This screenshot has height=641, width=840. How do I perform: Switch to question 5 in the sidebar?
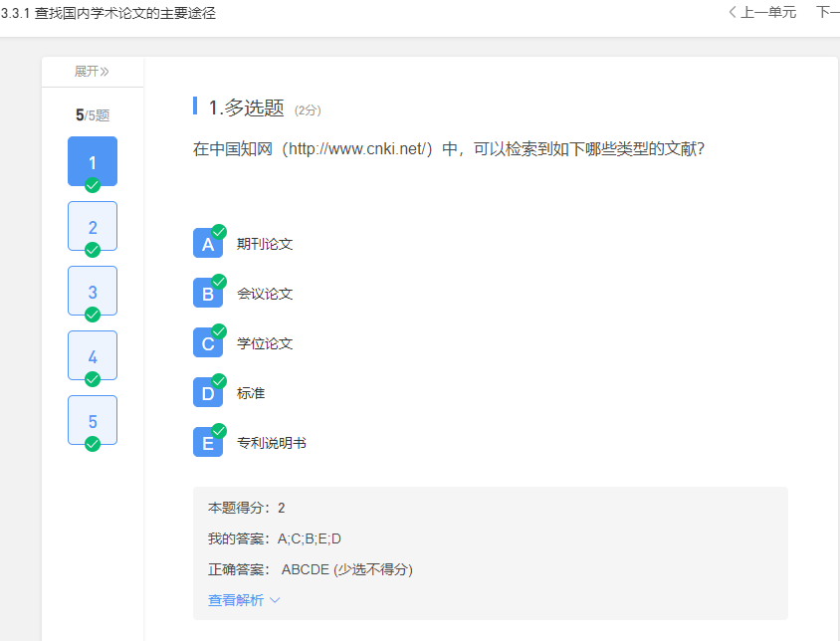(93, 420)
